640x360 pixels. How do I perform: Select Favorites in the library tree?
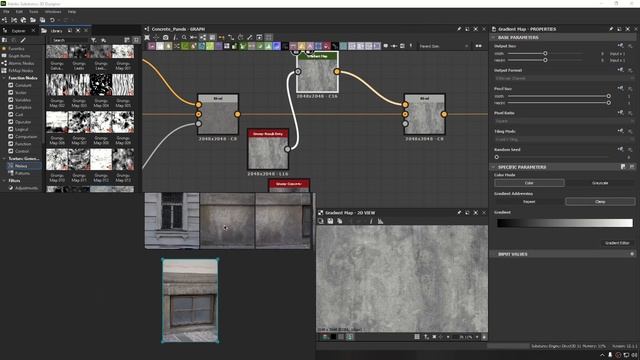pyautogui.click(x=16, y=49)
